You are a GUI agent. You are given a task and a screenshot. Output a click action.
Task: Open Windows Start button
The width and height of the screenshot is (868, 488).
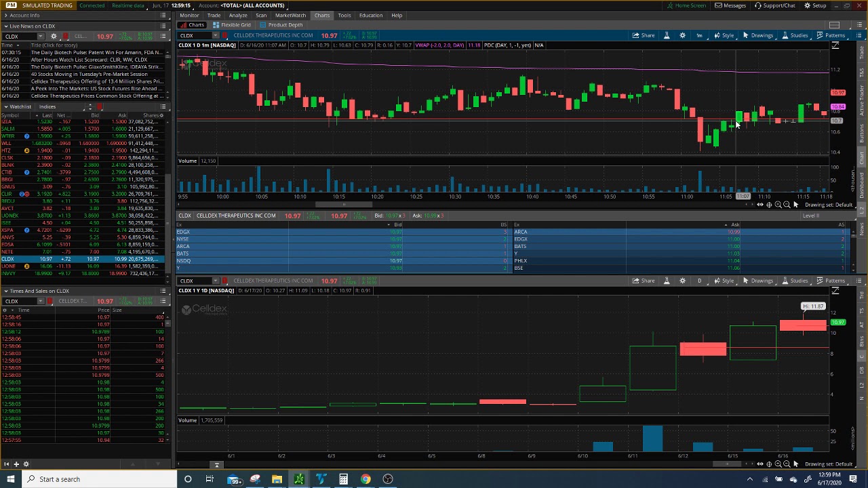click(x=10, y=479)
